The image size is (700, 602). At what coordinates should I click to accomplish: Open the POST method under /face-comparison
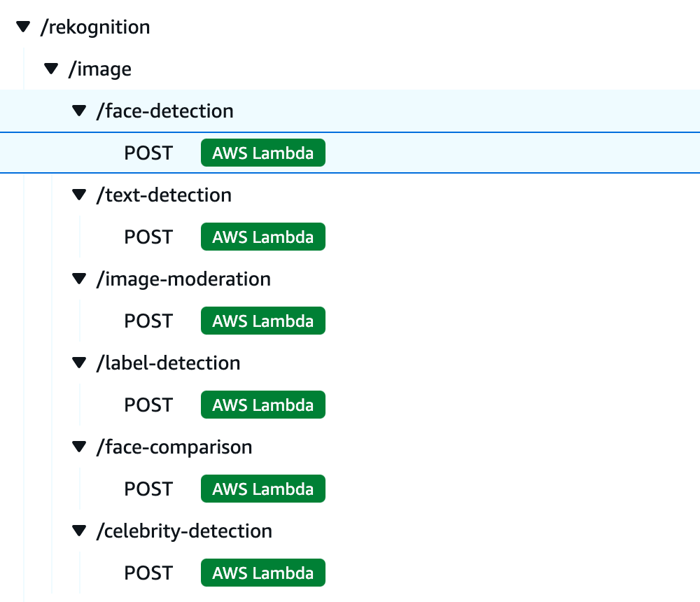coord(148,489)
